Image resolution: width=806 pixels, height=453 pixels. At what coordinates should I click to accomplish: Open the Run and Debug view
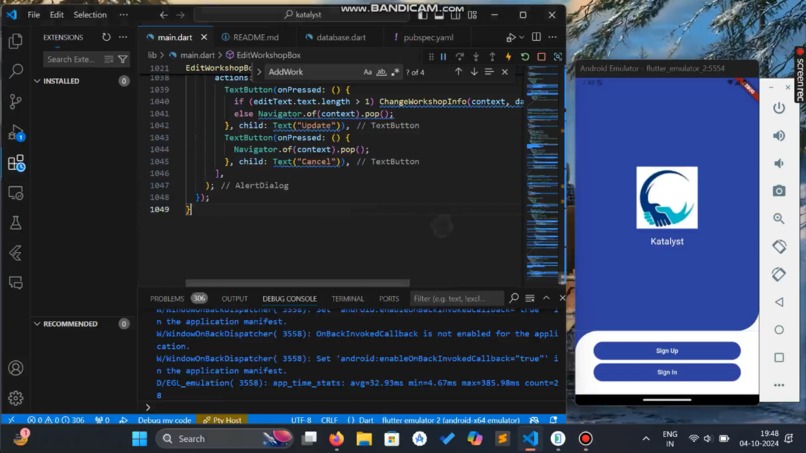(15, 132)
